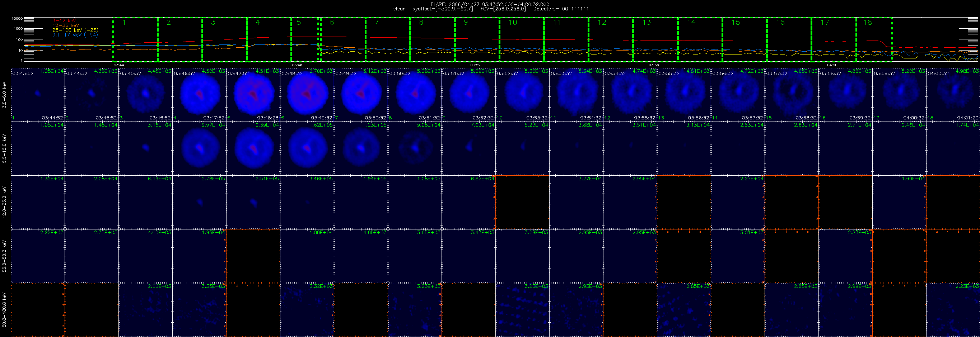
Task: Click the '03:44' time axis label
Action: point(119,65)
